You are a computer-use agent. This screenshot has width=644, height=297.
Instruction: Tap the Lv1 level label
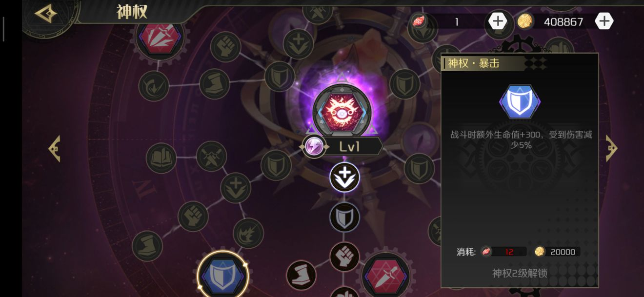[349, 146]
